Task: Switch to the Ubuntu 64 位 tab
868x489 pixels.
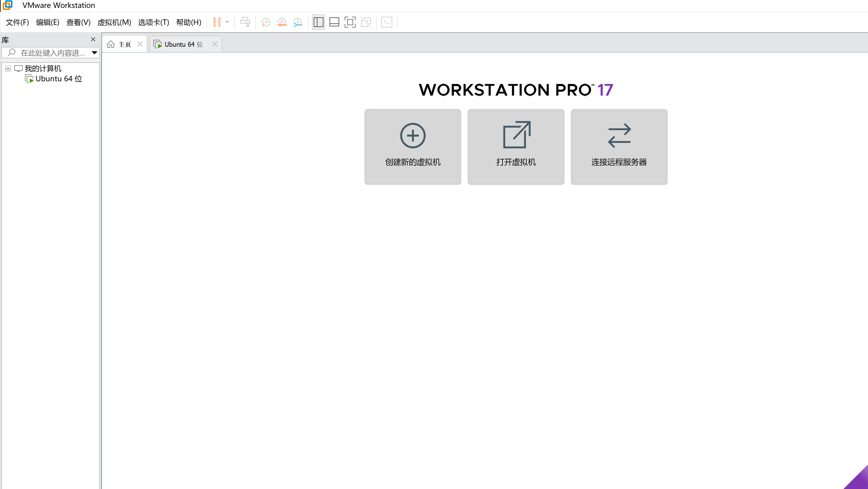Action: (183, 44)
